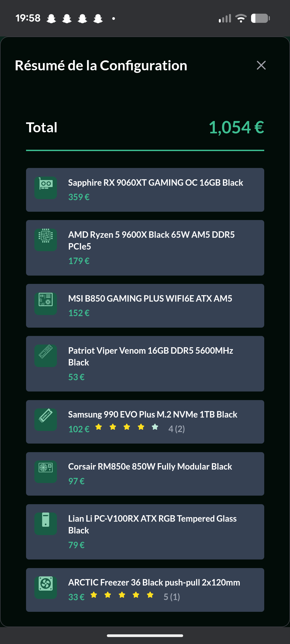Open Sapphire RX 9060XT GAMING OC item

tap(155, 183)
